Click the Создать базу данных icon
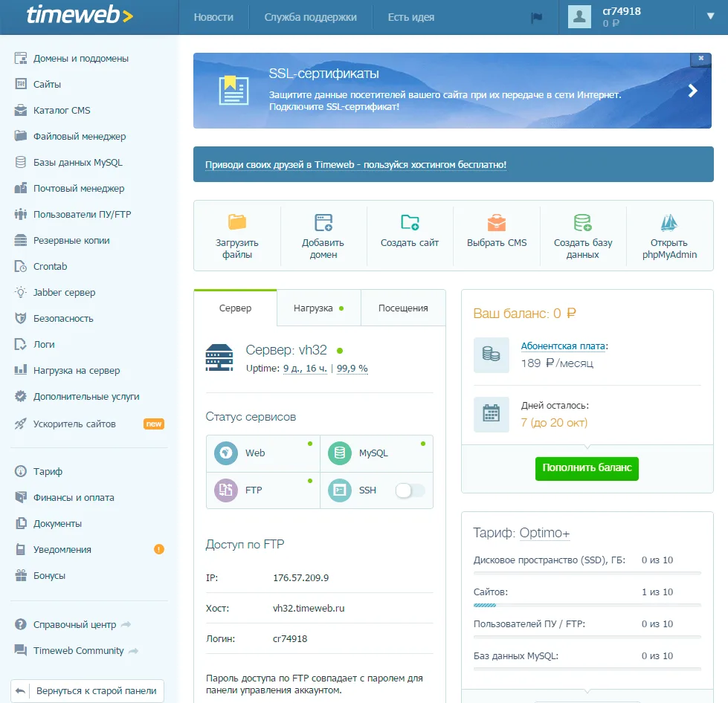This screenshot has width=728, height=703. click(x=582, y=222)
